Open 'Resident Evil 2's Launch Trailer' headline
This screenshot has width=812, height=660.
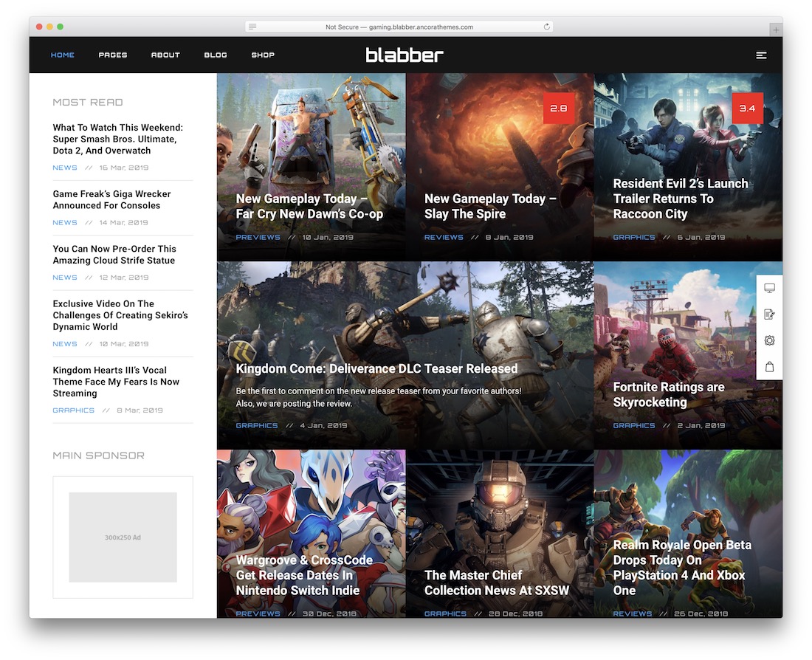681,199
